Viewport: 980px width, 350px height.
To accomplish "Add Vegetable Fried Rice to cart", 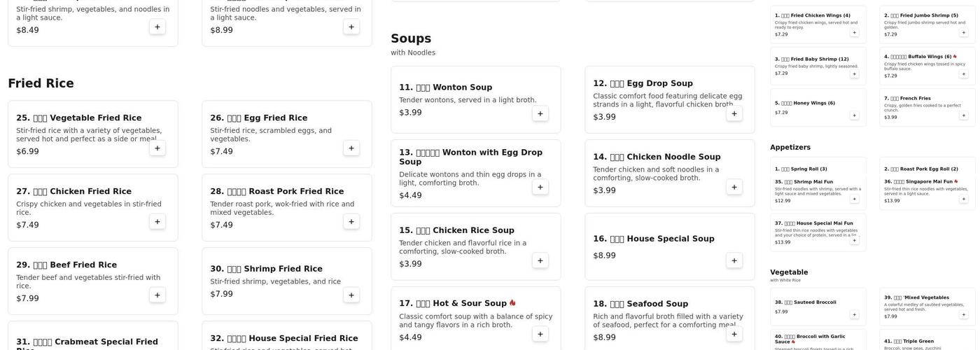I will (157, 148).
